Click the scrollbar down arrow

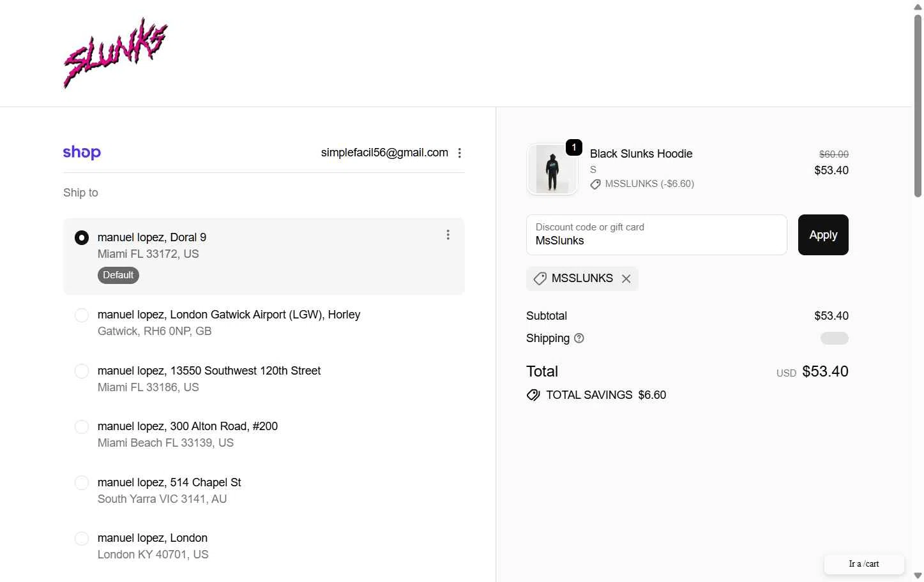pyautogui.click(x=918, y=576)
